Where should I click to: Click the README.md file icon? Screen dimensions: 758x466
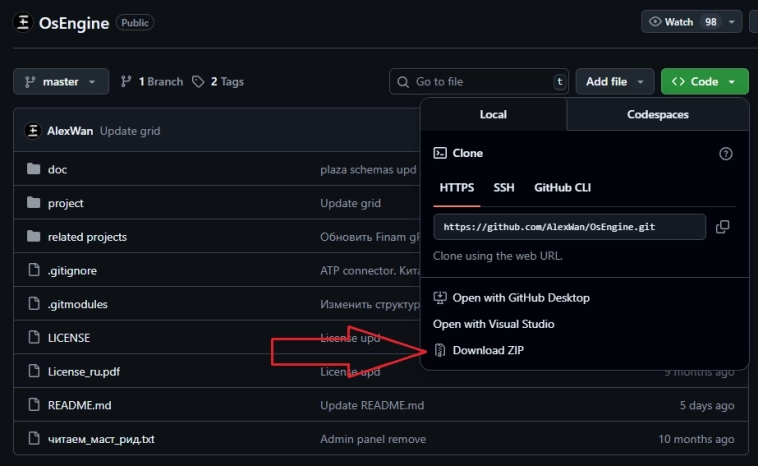(34, 405)
